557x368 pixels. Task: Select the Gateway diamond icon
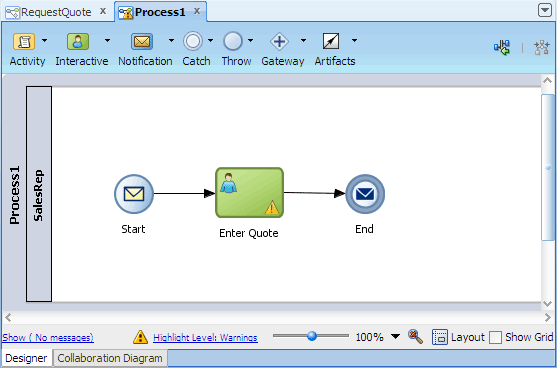tap(279, 41)
